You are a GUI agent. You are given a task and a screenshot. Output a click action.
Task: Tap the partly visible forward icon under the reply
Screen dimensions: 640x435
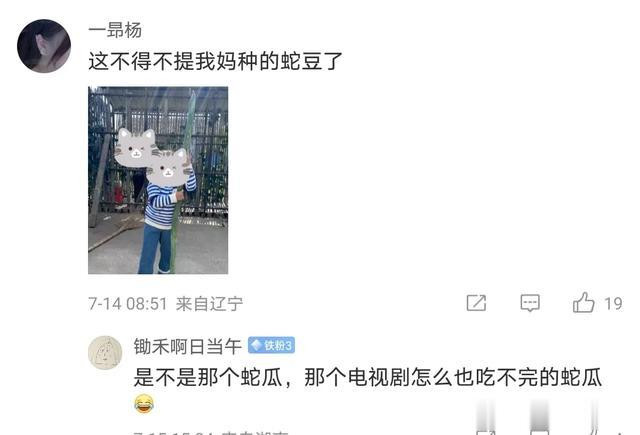click(486, 432)
